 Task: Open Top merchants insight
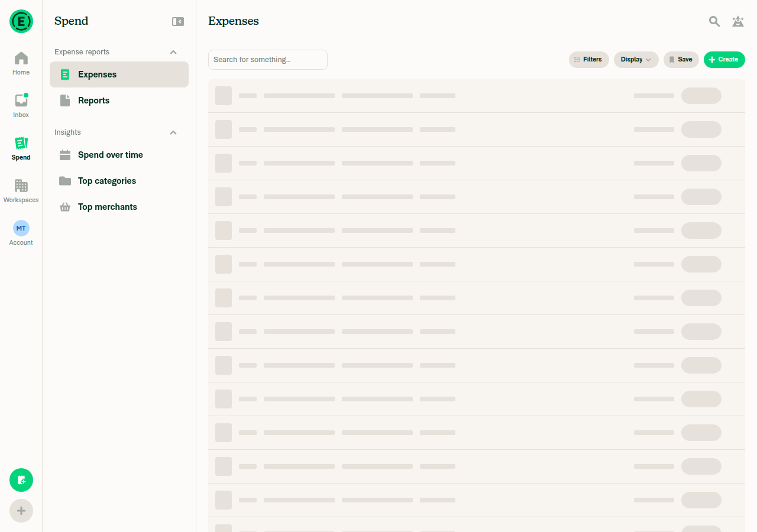tap(119, 207)
